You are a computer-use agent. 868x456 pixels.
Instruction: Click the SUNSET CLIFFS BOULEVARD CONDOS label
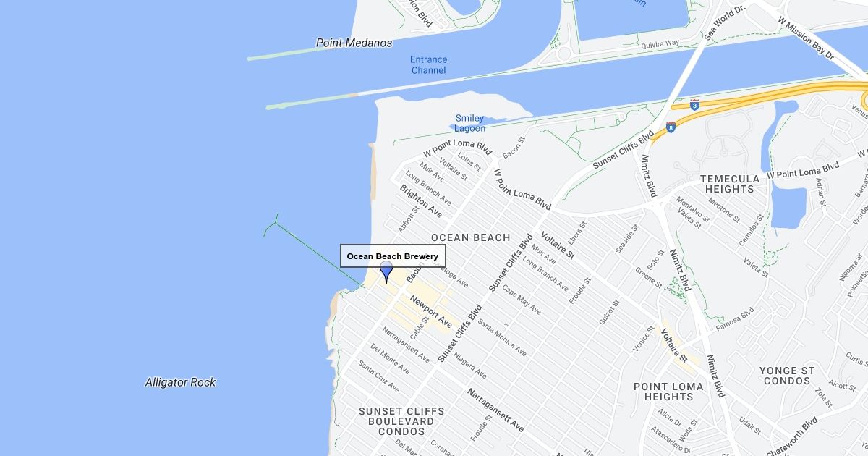(x=401, y=421)
